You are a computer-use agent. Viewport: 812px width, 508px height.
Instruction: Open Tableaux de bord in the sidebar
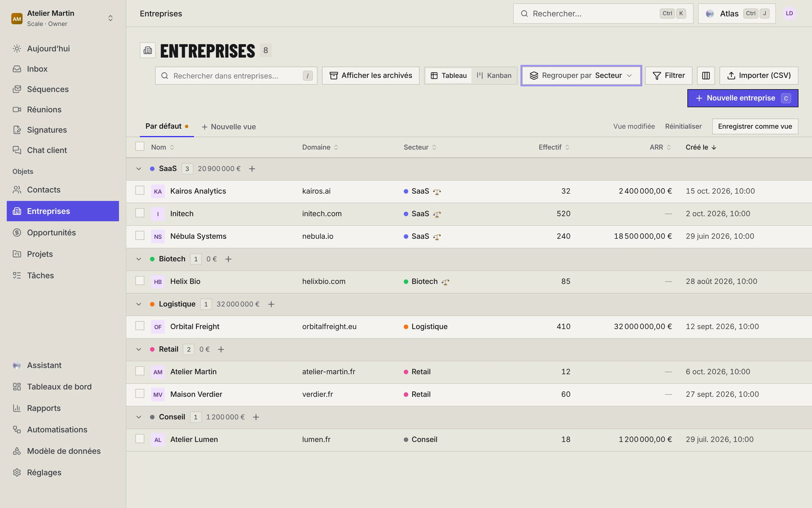tap(63, 387)
